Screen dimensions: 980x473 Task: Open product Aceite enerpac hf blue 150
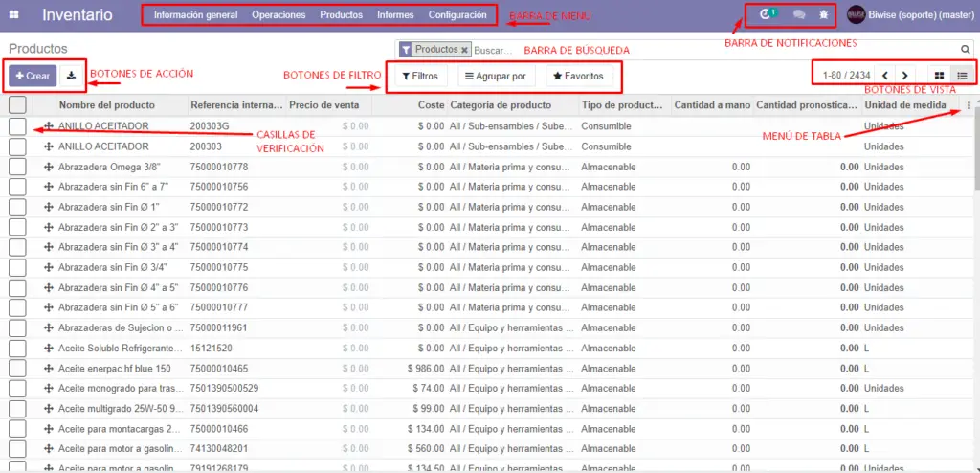pos(115,369)
